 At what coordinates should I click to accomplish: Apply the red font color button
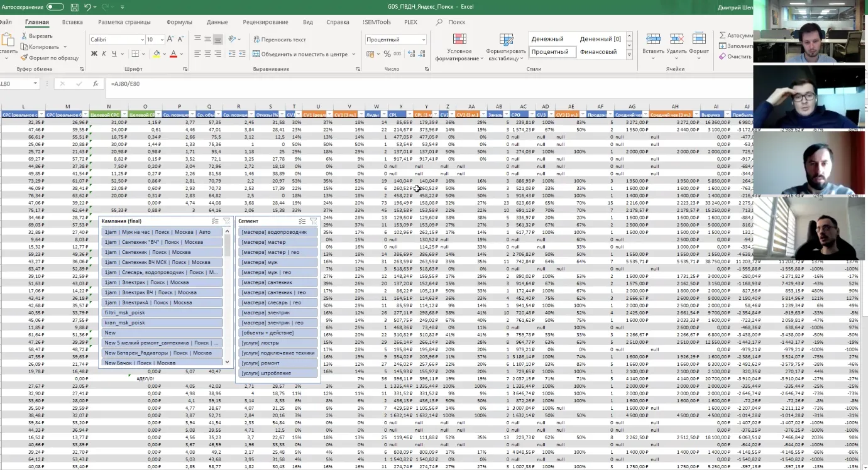click(173, 53)
